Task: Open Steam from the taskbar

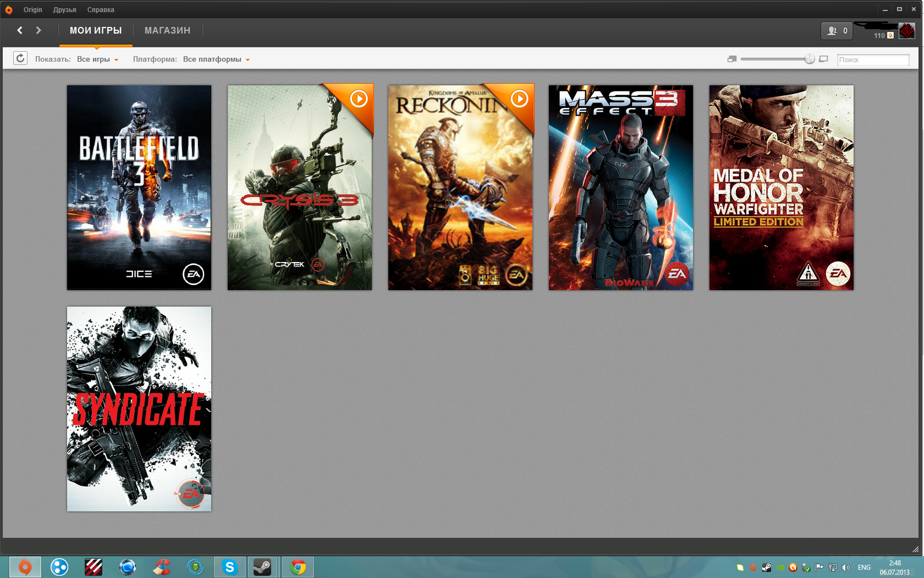Action: point(262,567)
